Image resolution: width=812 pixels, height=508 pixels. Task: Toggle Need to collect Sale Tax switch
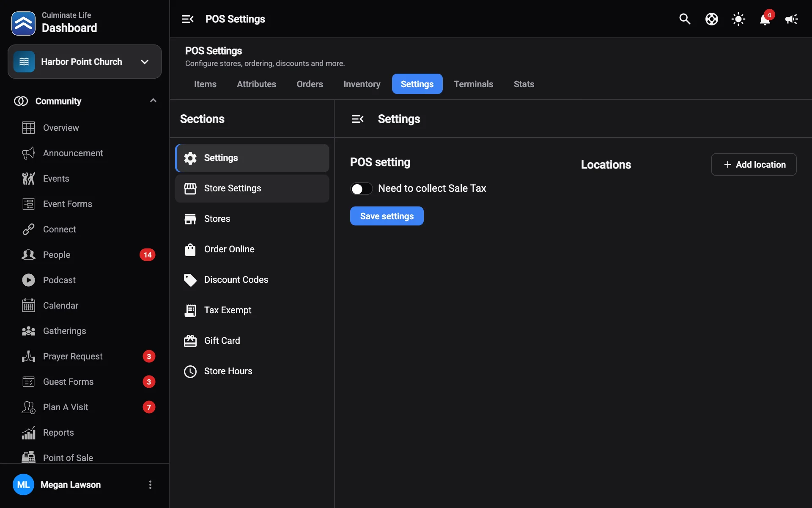[x=362, y=189]
